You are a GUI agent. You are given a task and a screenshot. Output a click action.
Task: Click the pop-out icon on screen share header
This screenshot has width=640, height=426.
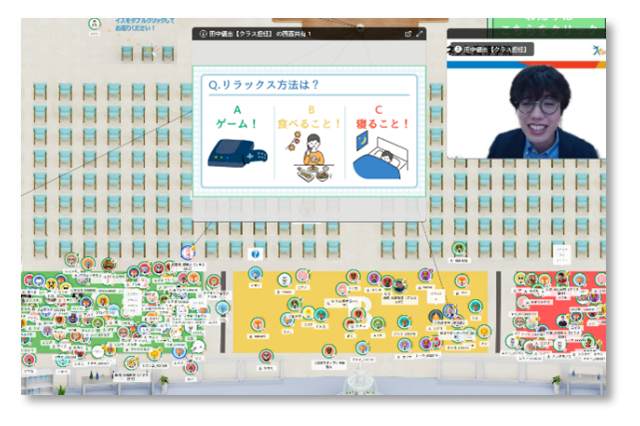408,33
